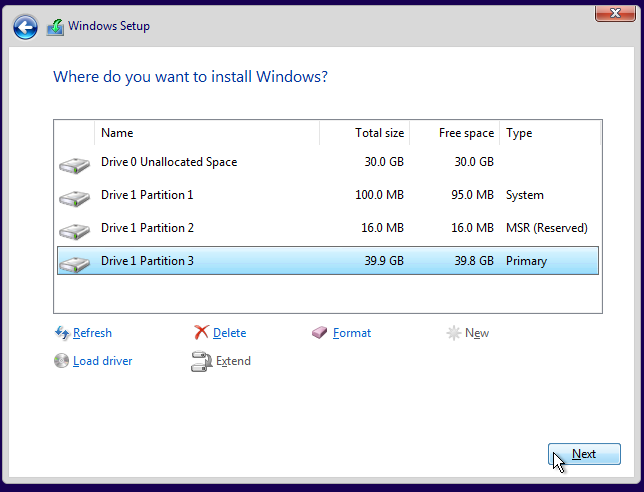Click the Windows Setup title text

click(x=109, y=26)
